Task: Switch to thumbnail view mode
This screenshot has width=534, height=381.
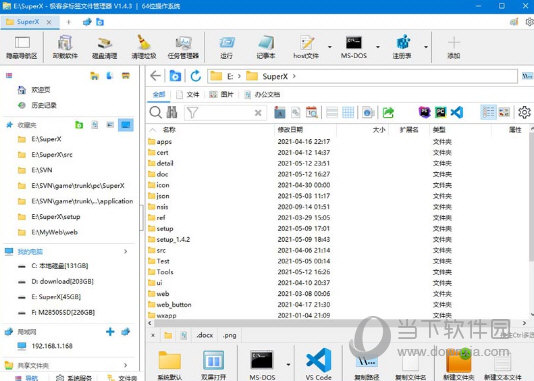Action: point(504,112)
